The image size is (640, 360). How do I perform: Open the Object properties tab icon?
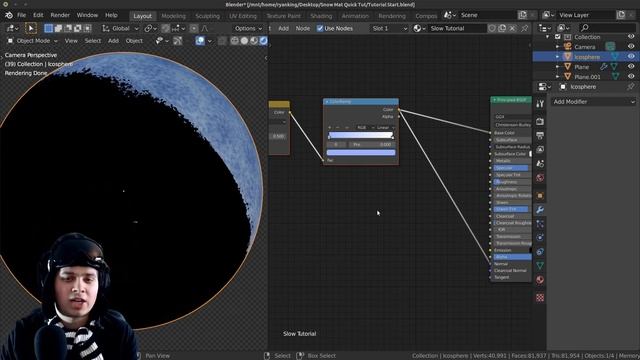(x=540, y=196)
